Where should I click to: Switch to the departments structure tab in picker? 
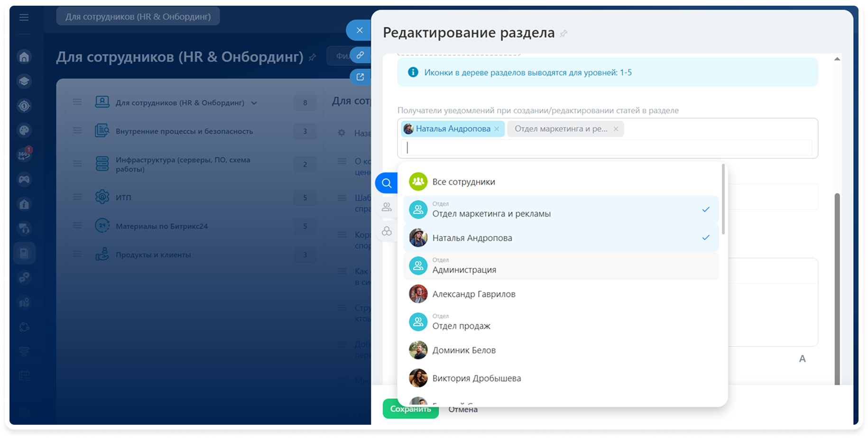coord(387,231)
